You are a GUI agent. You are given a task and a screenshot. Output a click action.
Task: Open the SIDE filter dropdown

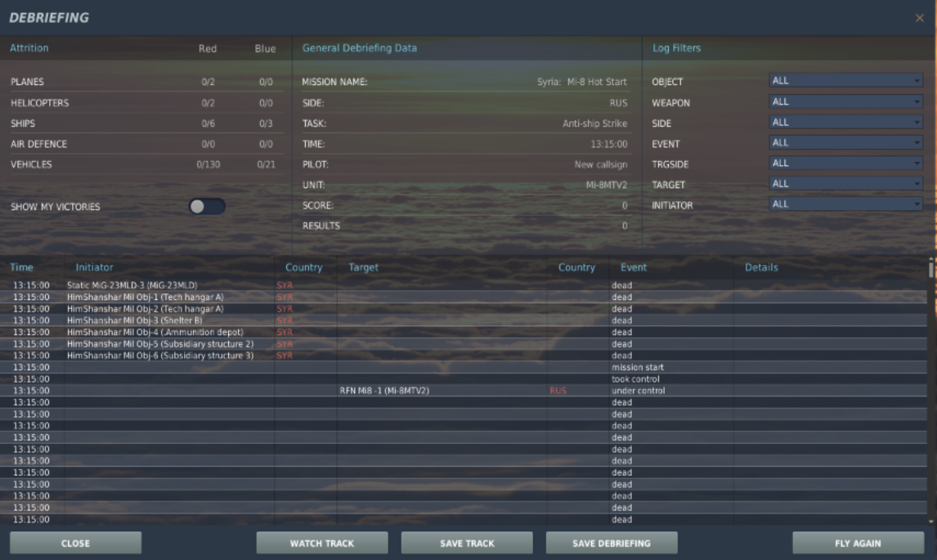point(845,122)
